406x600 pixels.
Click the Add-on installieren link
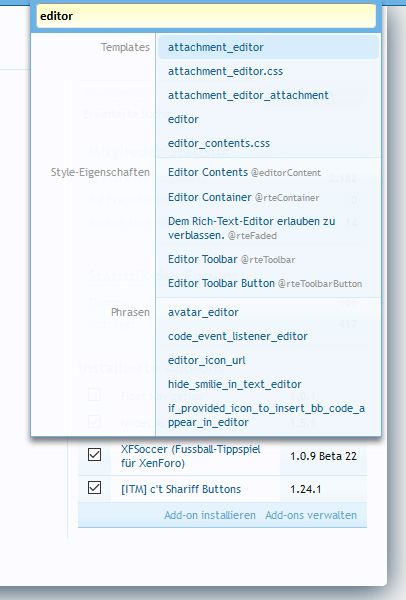(x=210, y=515)
